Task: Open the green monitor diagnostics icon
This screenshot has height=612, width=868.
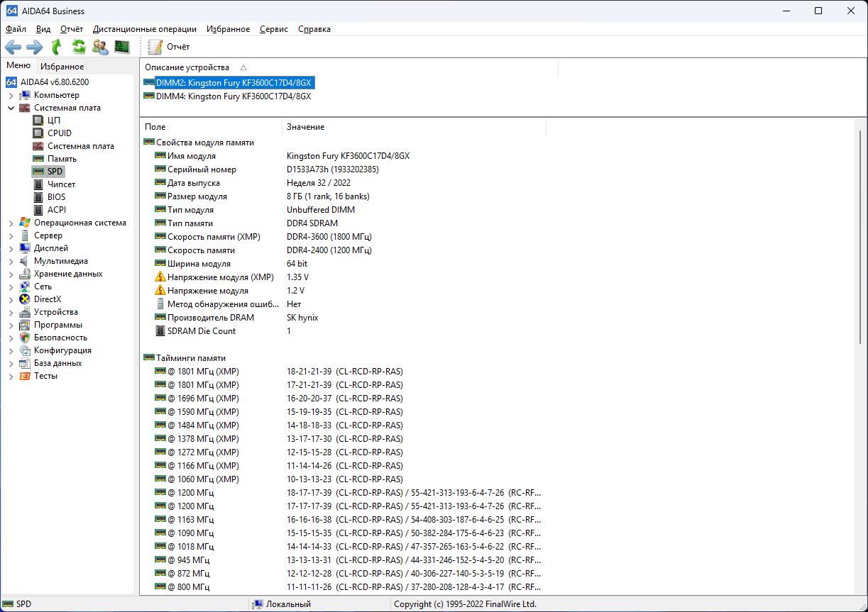Action: (x=123, y=47)
